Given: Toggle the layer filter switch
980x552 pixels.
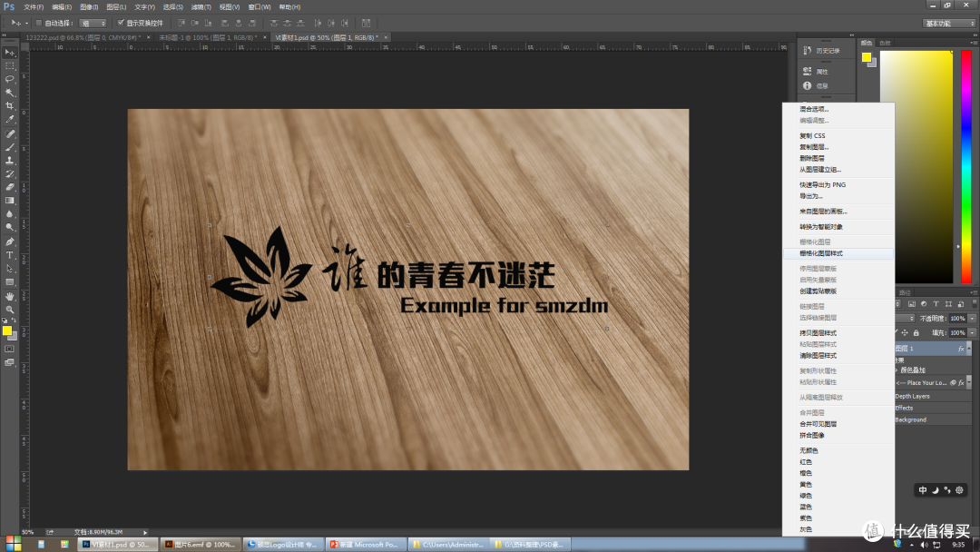Looking at the screenshot, I should pyautogui.click(x=974, y=304).
